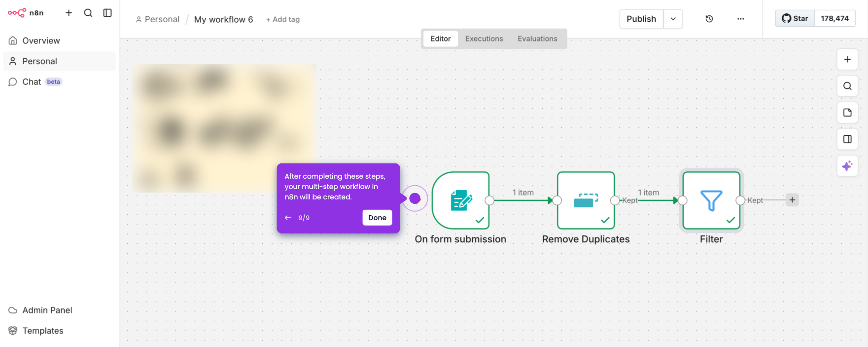Add a sticky note with note icon
The width and height of the screenshot is (868, 347).
pyautogui.click(x=847, y=113)
